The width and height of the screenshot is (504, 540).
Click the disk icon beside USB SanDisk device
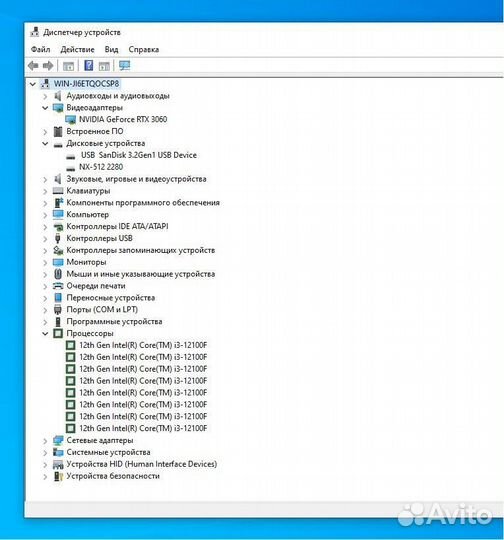(x=71, y=156)
